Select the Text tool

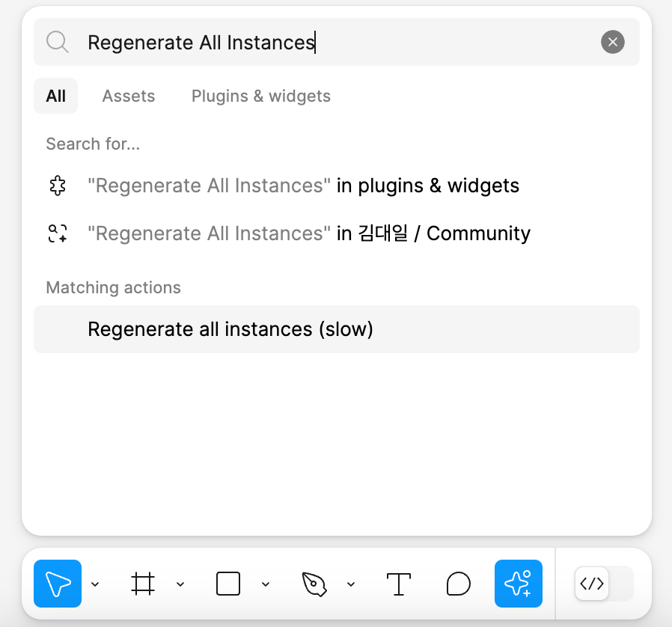(399, 584)
